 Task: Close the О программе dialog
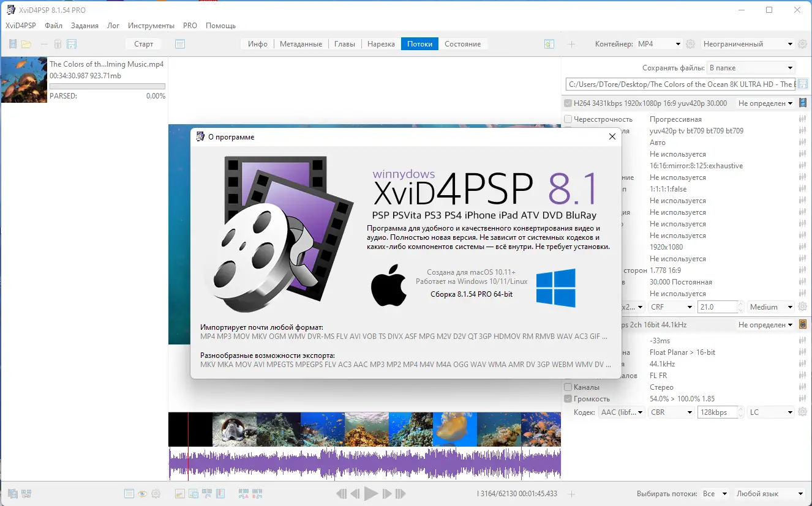(x=612, y=137)
